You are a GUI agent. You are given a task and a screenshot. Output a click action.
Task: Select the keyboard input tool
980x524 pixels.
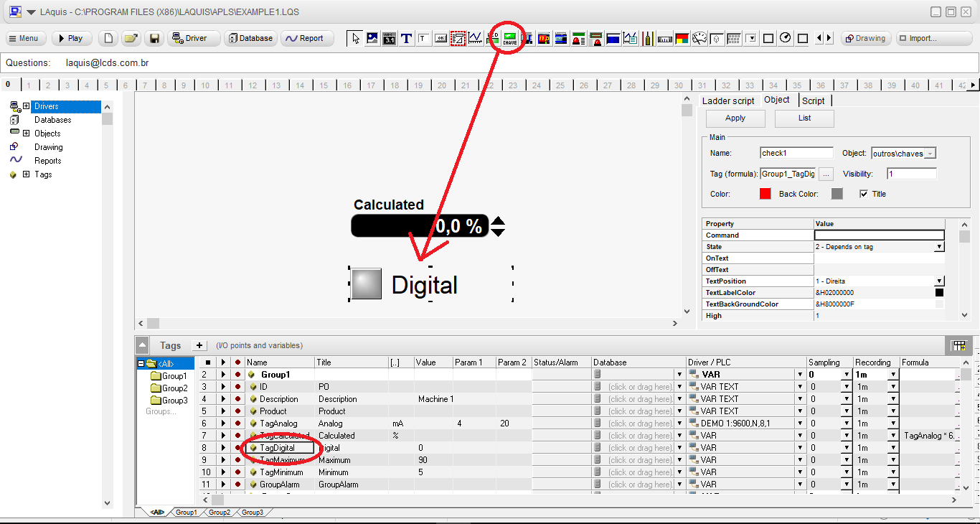[x=733, y=37]
